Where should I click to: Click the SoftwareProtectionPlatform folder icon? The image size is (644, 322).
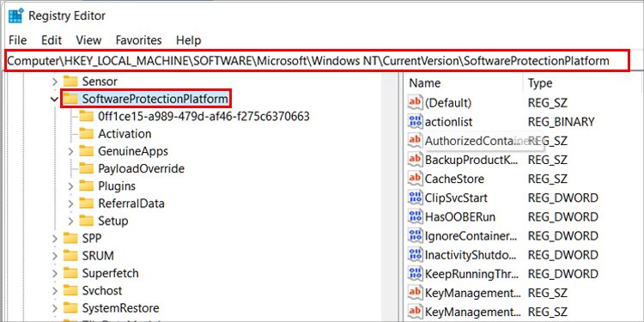[70, 99]
